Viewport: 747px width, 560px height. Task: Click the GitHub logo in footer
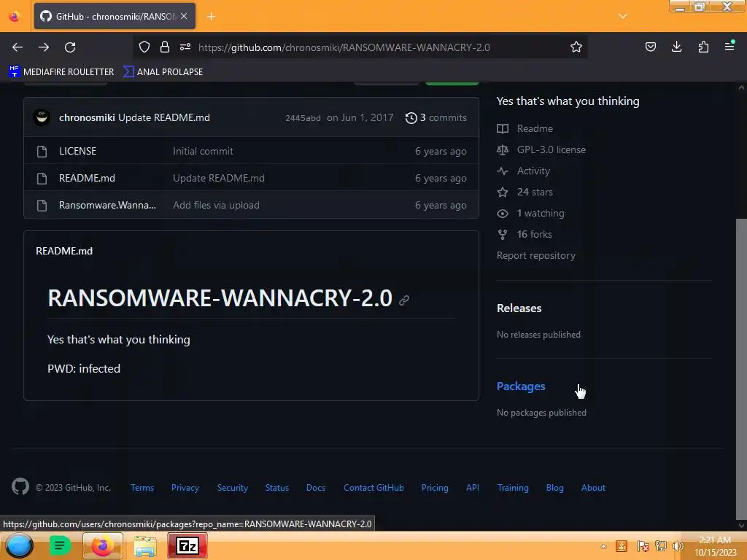pyautogui.click(x=20, y=486)
